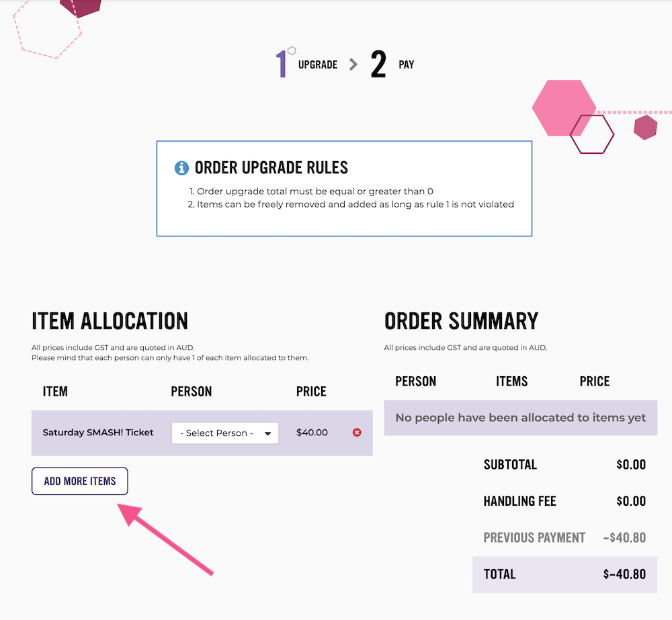Click the large purple number 1 step icon
The width and height of the screenshot is (672, 620).
(x=282, y=64)
